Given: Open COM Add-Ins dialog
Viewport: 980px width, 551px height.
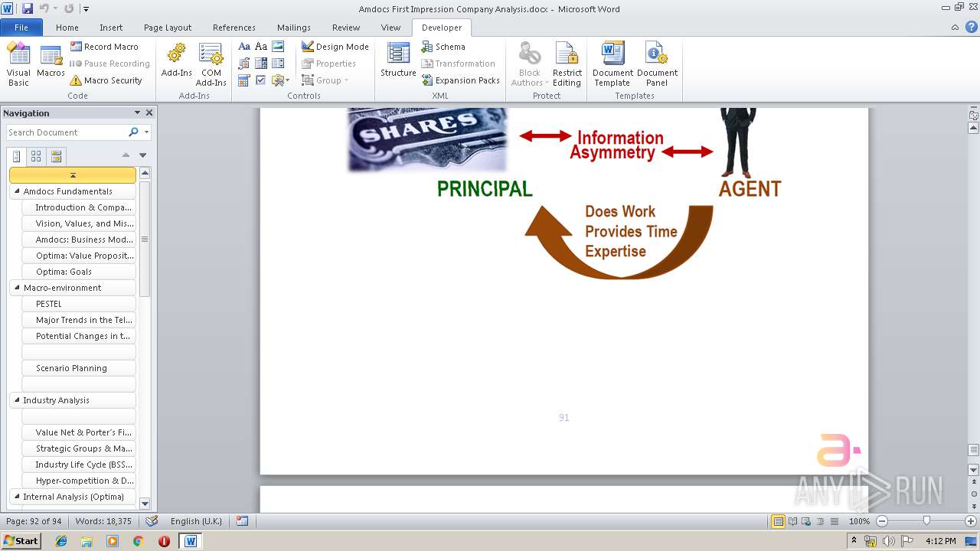Looking at the screenshot, I should click(211, 64).
